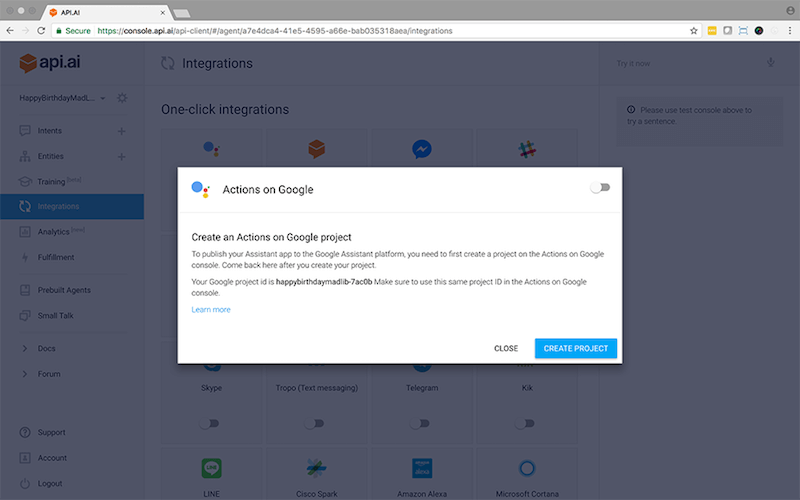The image size is (800, 500).
Task: Select the orange api.ai web demo icon
Action: (316, 149)
